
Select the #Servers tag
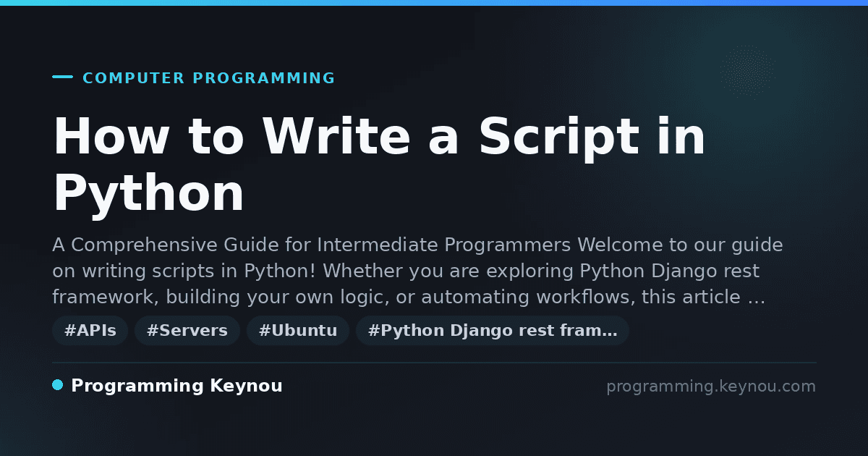(x=187, y=331)
